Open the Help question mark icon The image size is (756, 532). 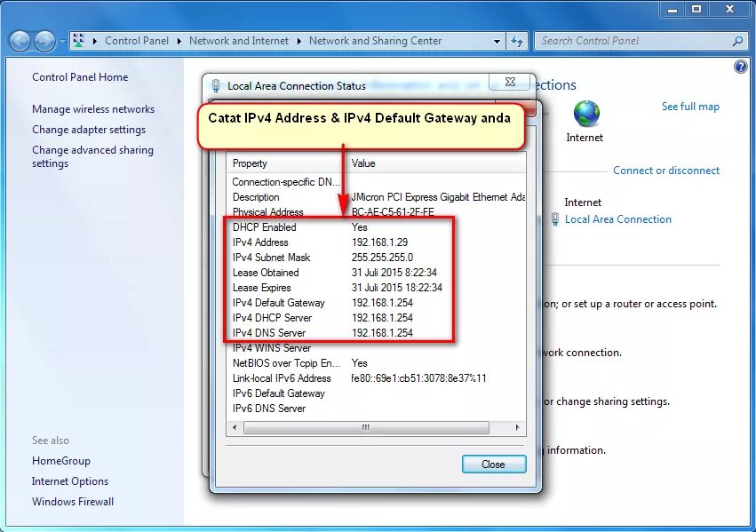[x=741, y=67]
